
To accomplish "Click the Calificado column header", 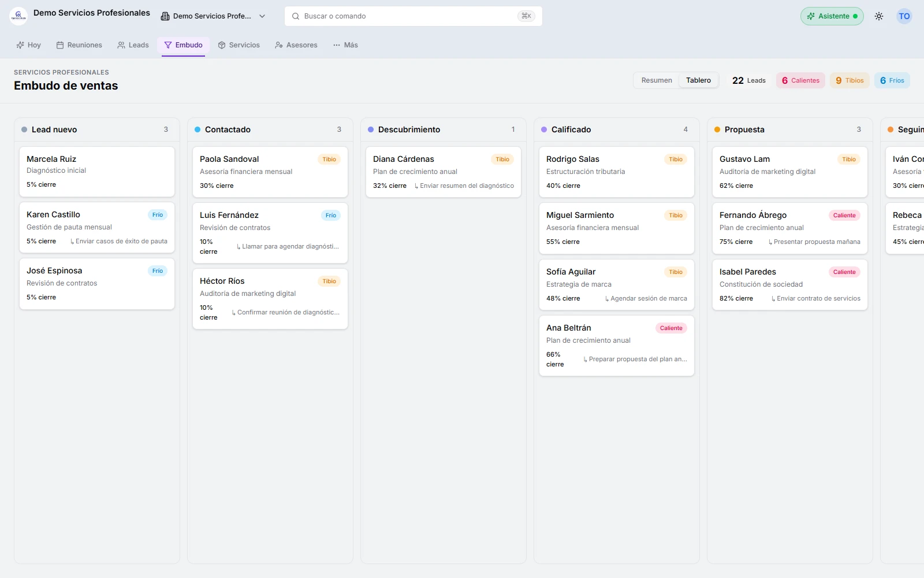I will [617, 129].
